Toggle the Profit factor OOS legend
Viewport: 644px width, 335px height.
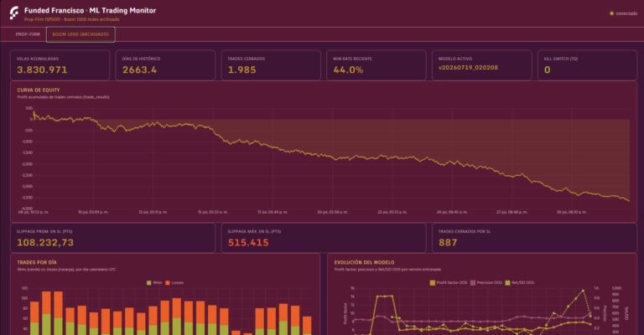tap(449, 283)
